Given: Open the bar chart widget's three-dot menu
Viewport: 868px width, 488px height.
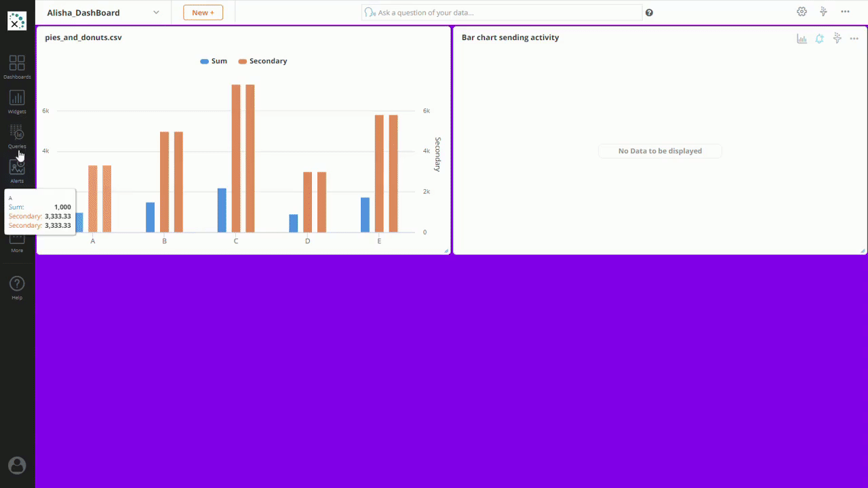Looking at the screenshot, I should click(x=854, y=39).
